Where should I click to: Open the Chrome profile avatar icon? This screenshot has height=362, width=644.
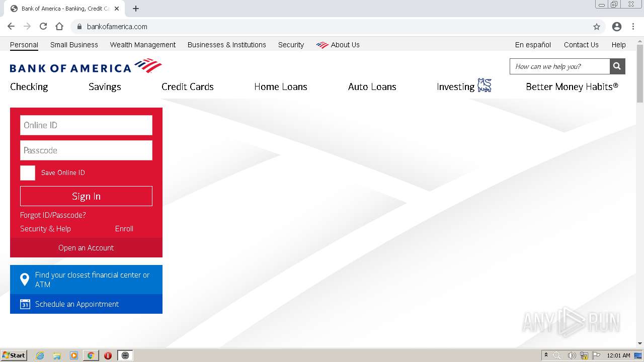click(617, 27)
